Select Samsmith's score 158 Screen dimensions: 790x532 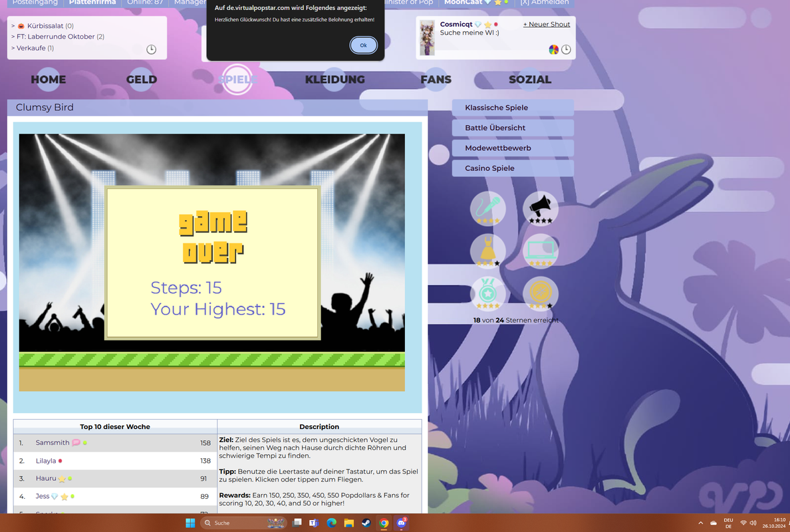(x=205, y=443)
